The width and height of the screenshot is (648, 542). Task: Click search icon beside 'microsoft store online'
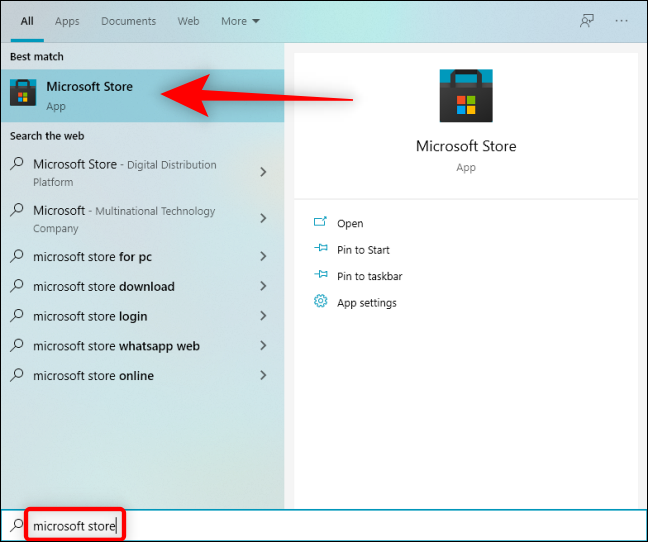point(17,375)
